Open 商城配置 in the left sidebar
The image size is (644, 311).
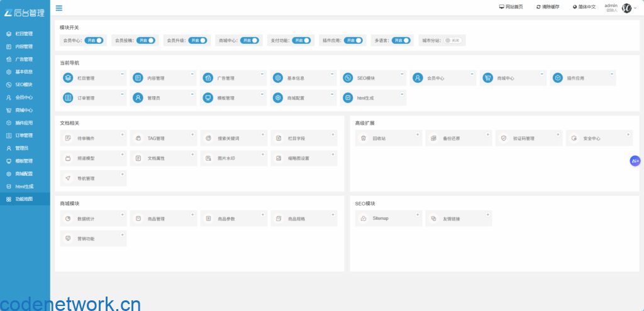25,173
